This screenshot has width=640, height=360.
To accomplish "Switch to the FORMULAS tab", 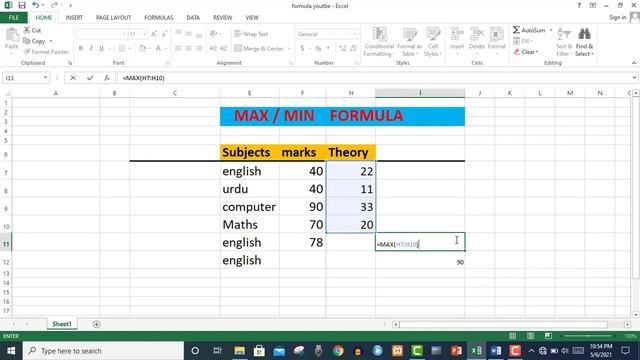I will [158, 18].
